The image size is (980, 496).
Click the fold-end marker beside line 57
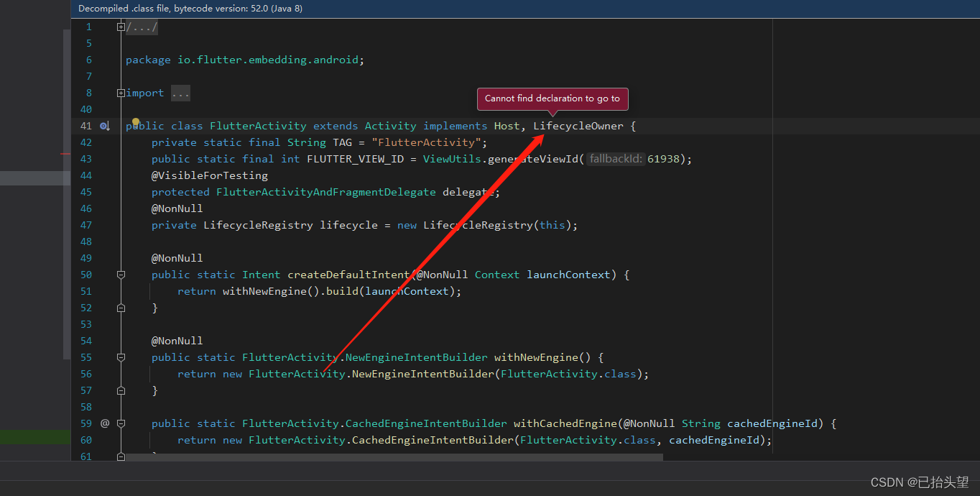121,390
